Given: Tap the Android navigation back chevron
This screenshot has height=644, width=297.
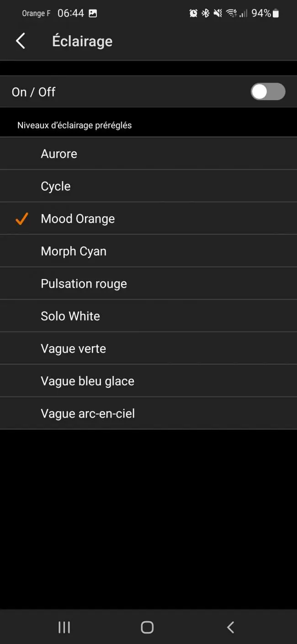Looking at the screenshot, I should (231, 627).
